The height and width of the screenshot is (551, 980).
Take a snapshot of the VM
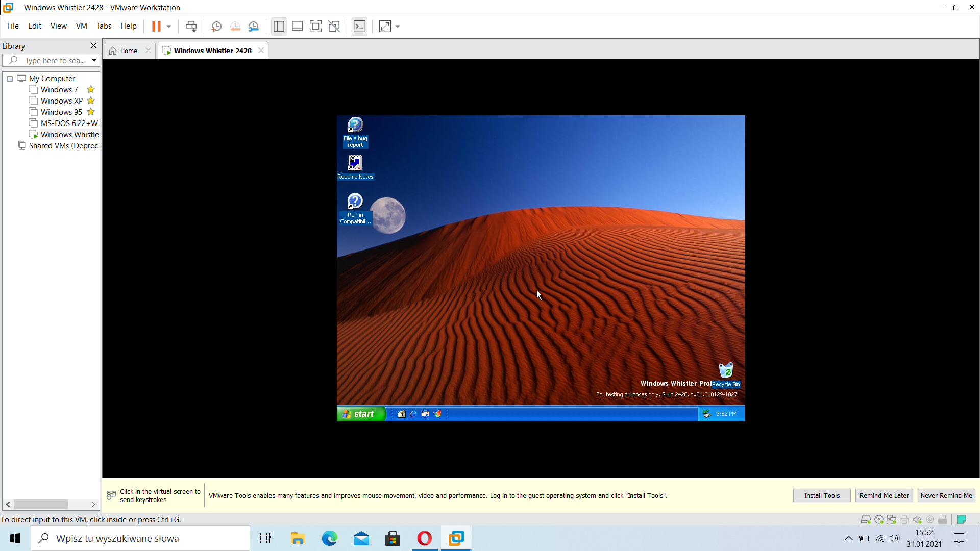pos(216,26)
